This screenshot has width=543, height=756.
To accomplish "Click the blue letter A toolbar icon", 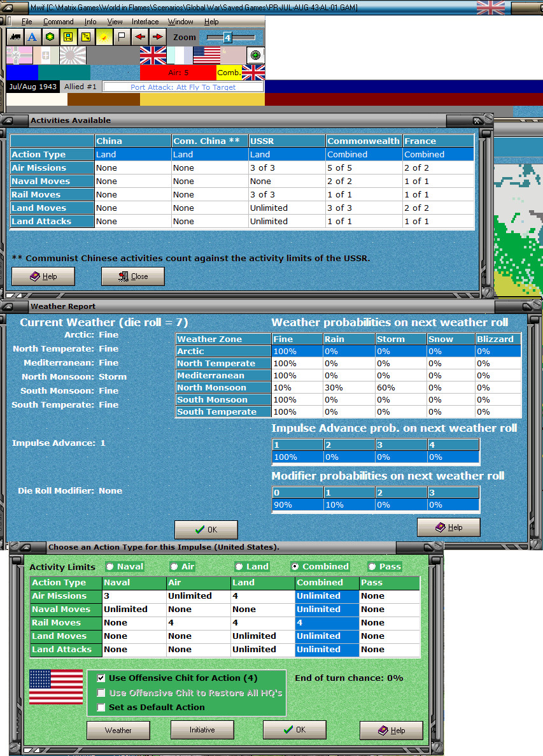I will tap(32, 37).
